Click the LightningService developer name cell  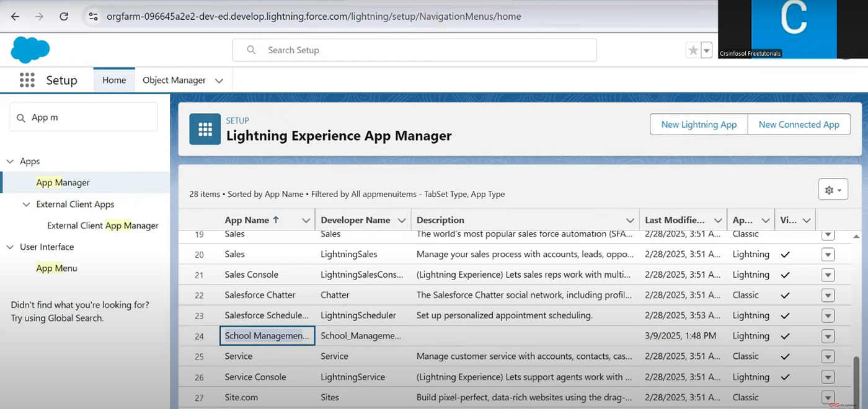coord(353,377)
